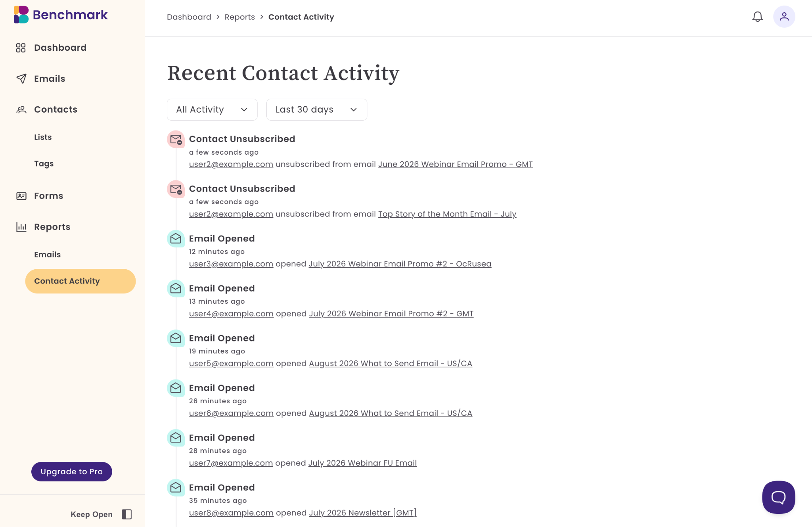812x527 pixels.
Task: Open the June 2026 Webinar Email Promo link
Action: (x=455, y=164)
